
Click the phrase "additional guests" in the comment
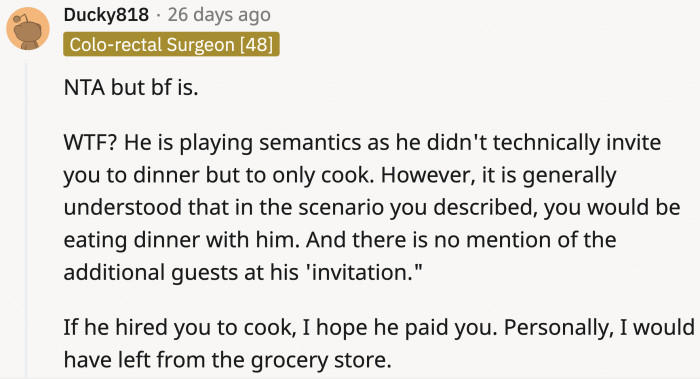pyautogui.click(x=150, y=272)
